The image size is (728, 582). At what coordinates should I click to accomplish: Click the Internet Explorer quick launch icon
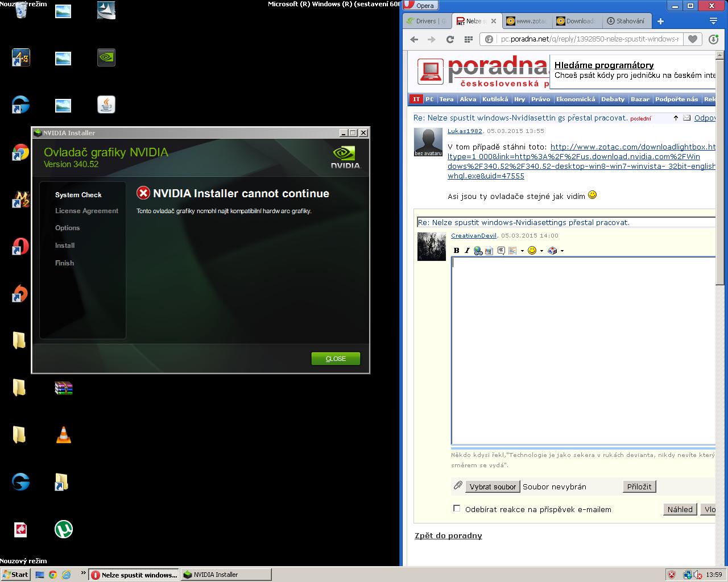tap(66, 575)
